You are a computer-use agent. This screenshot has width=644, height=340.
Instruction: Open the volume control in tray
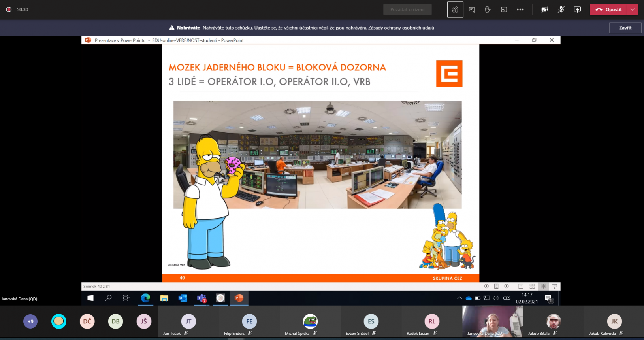pos(495,298)
